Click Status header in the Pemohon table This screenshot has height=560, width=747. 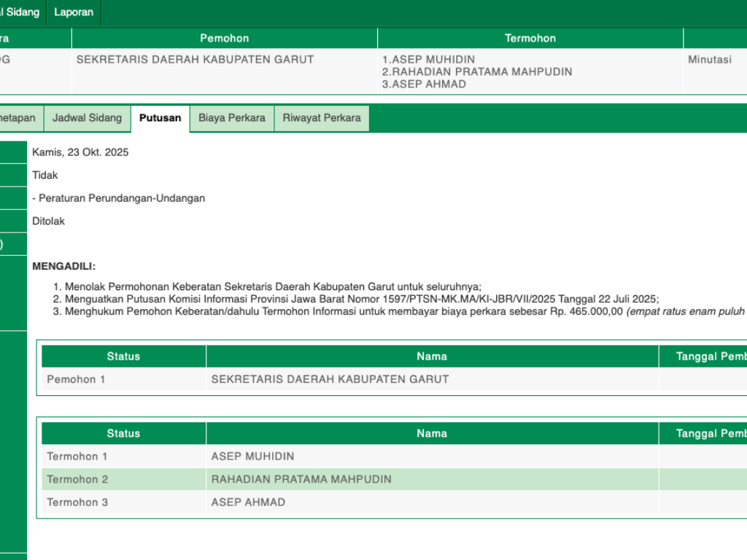tap(123, 357)
